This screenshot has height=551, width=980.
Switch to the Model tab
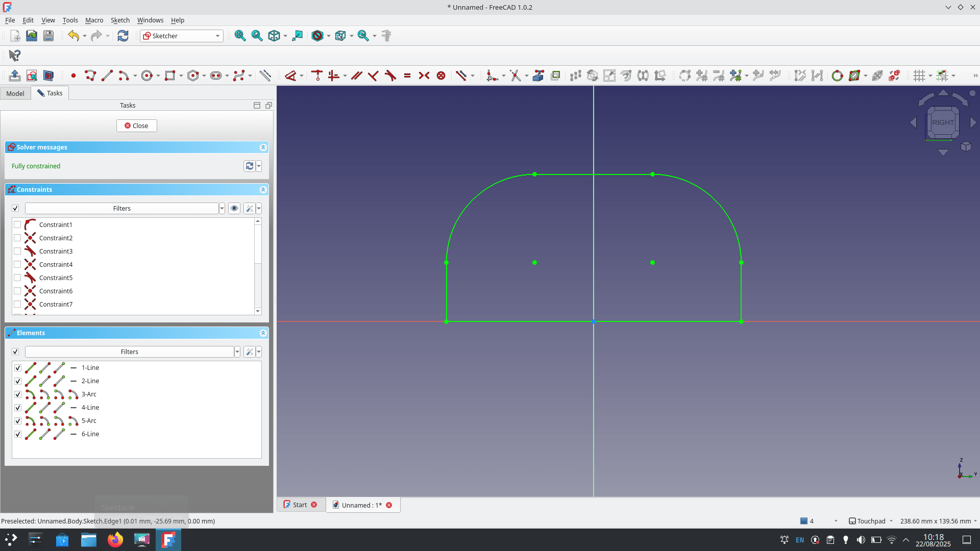15,93
